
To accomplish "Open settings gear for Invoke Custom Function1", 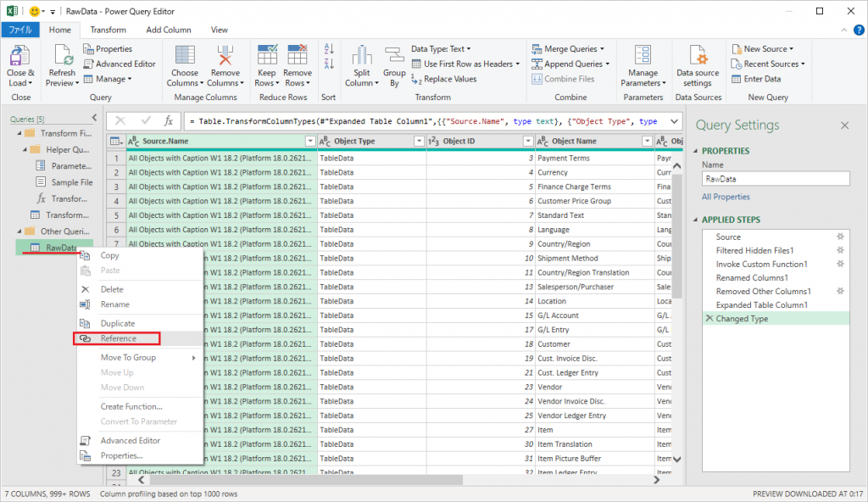I will point(840,265).
